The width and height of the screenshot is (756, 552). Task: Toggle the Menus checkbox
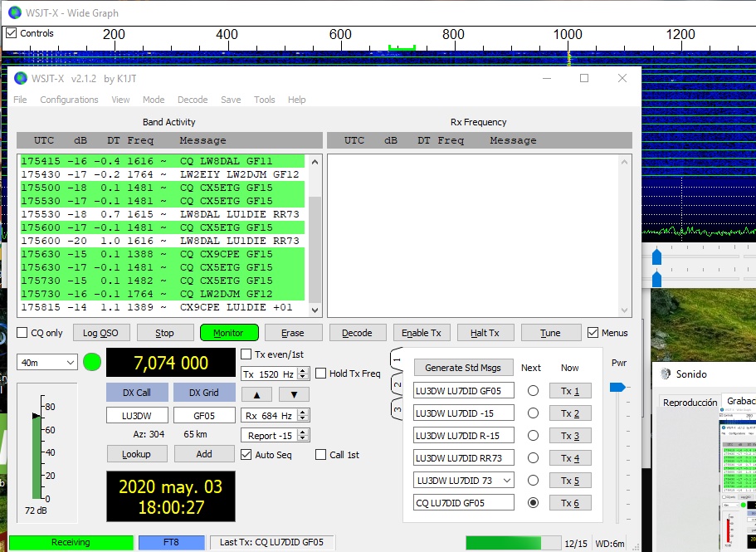click(x=593, y=333)
